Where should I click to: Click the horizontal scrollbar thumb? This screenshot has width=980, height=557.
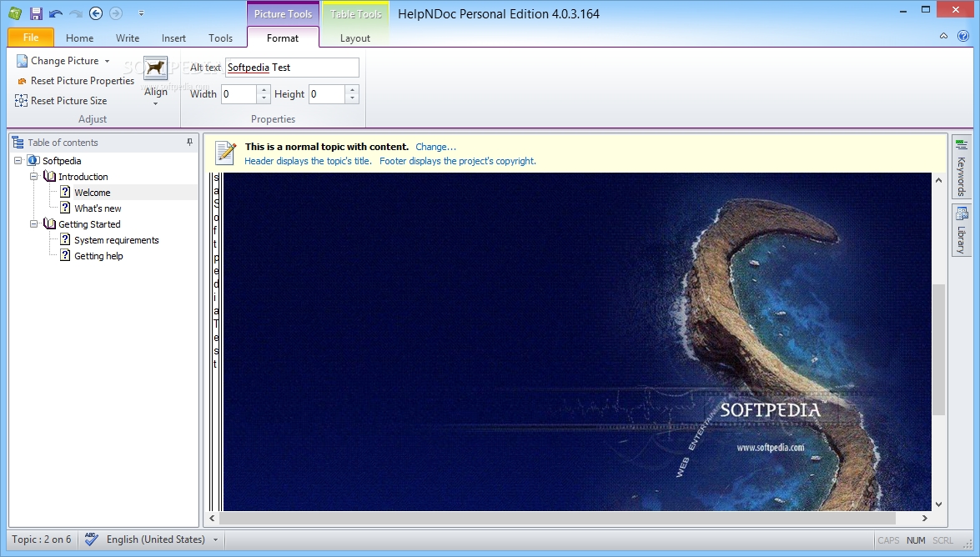pyautogui.click(x=557, y=519)
